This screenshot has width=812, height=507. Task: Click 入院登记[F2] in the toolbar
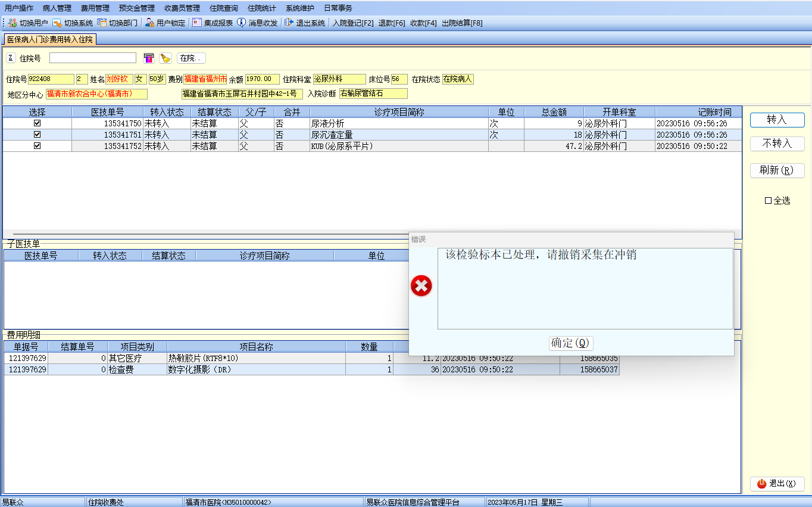click(353, 23)
